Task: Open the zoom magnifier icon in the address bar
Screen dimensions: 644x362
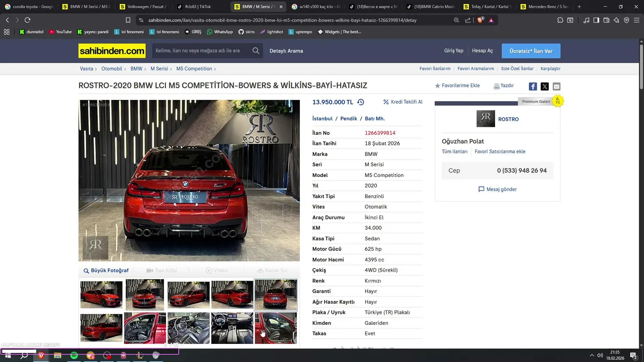Action: 456,20
